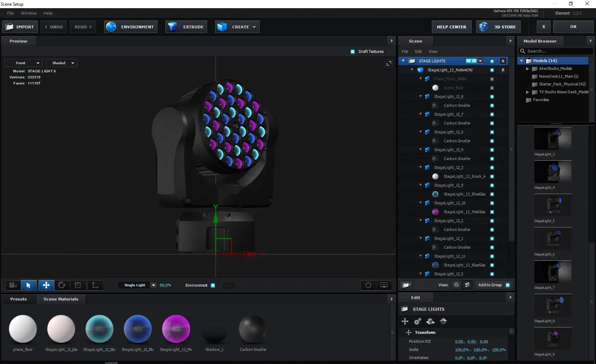The image size is (596, 364).
Task: Toggle visibility of StageLight_12_8
Action: coord(492,96)
